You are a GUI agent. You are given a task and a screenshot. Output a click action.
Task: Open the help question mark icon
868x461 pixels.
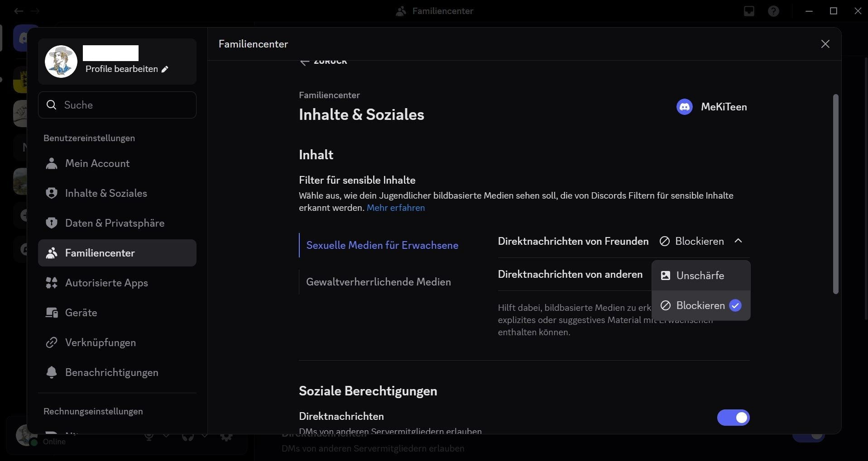(x=773, y=11)
